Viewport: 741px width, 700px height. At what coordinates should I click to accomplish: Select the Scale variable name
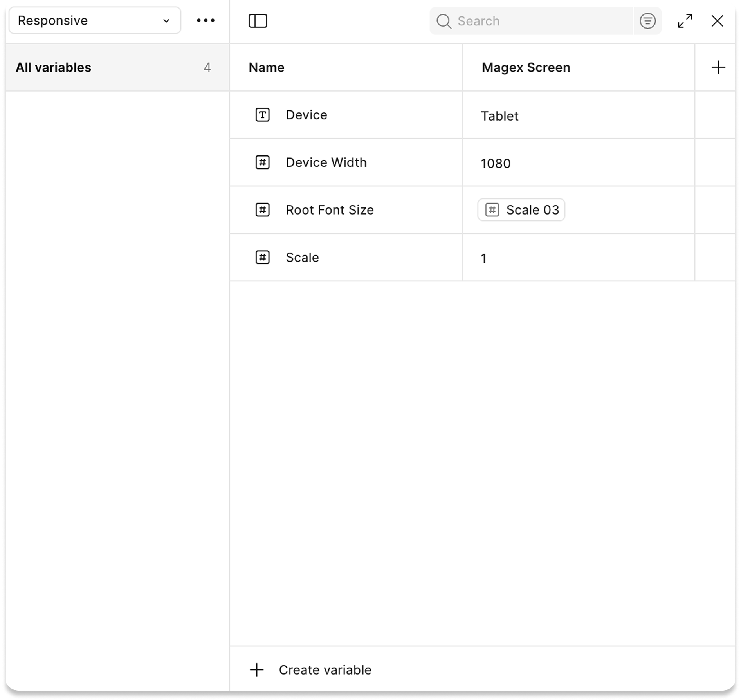pyautogui.click(x=302, y=257)
